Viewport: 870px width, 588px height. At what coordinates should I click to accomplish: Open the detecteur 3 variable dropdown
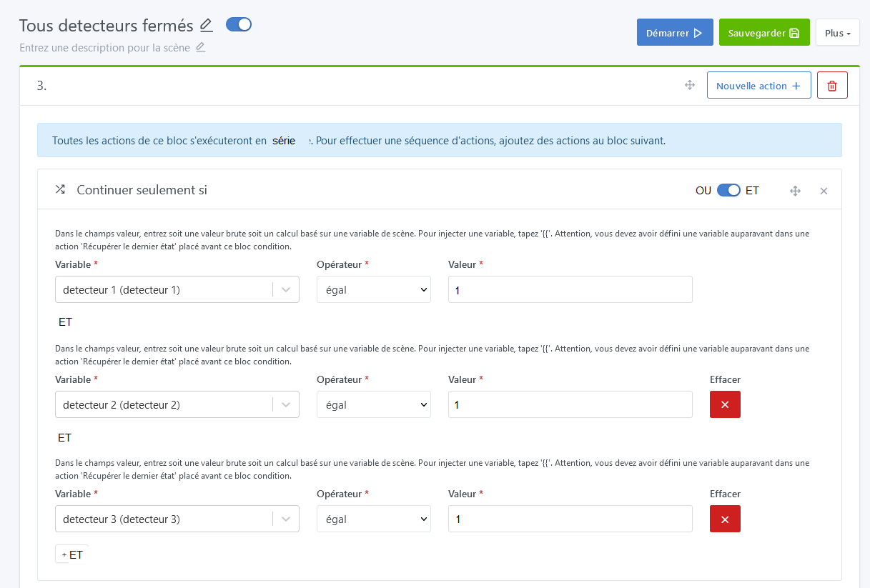pos(177,519)
